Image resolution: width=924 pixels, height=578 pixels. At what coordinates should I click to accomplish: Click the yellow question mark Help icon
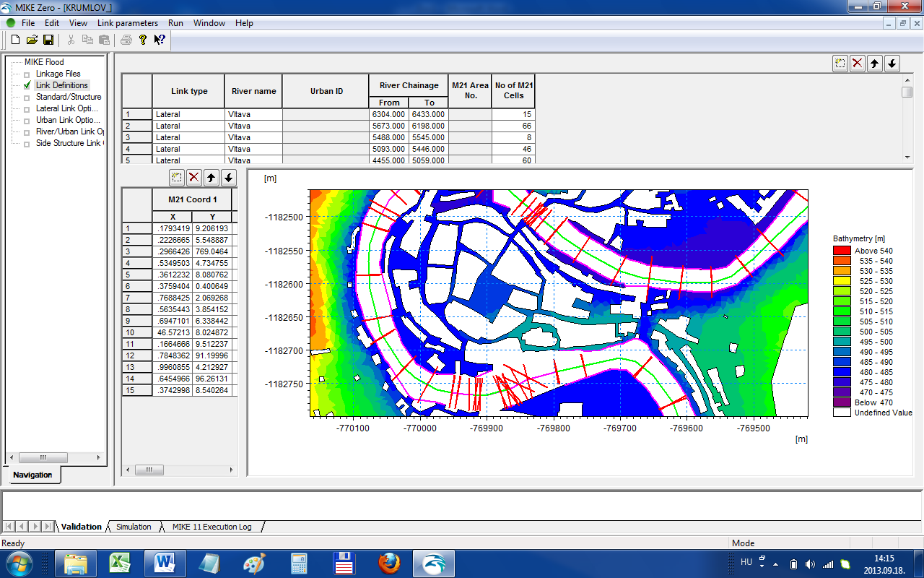point(142,40)
